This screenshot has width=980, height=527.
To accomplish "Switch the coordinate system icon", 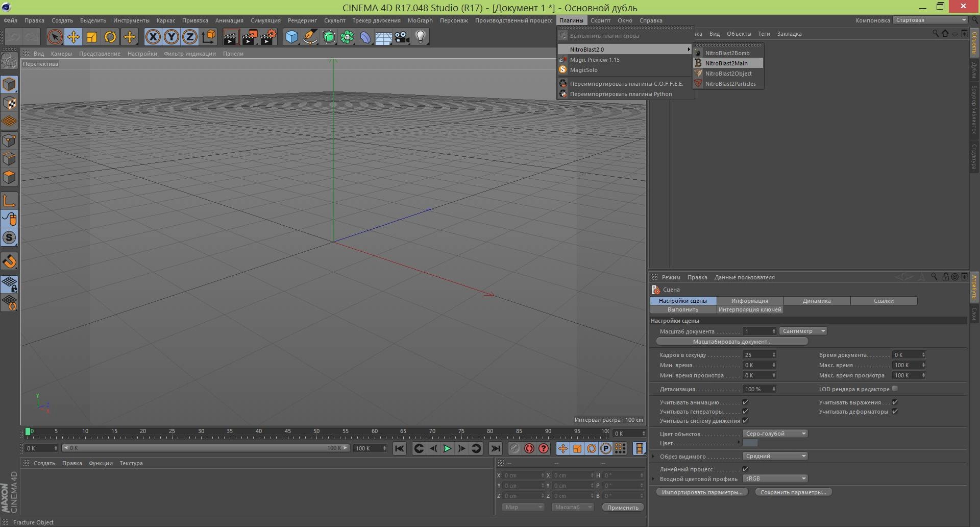I will (x=209, y=37).
